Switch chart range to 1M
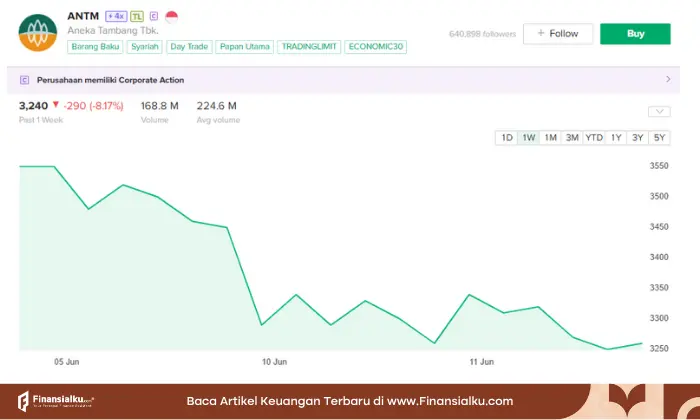The width and height of the screenshot is (700, 420). pos(550,137)
